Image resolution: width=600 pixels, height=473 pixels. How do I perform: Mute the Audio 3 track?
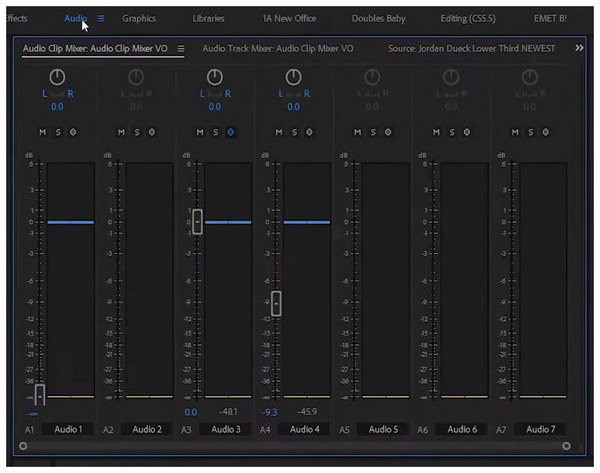200,132
